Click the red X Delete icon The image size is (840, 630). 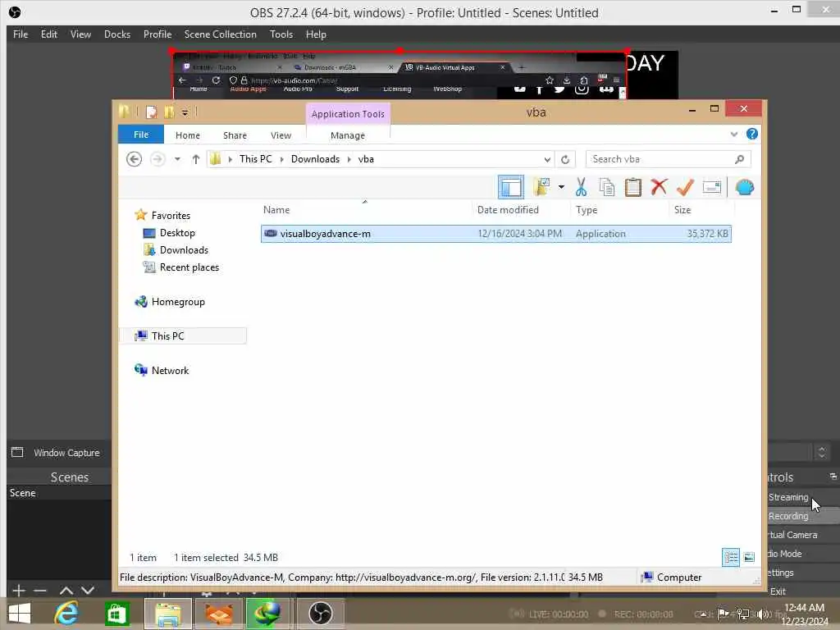659,187
